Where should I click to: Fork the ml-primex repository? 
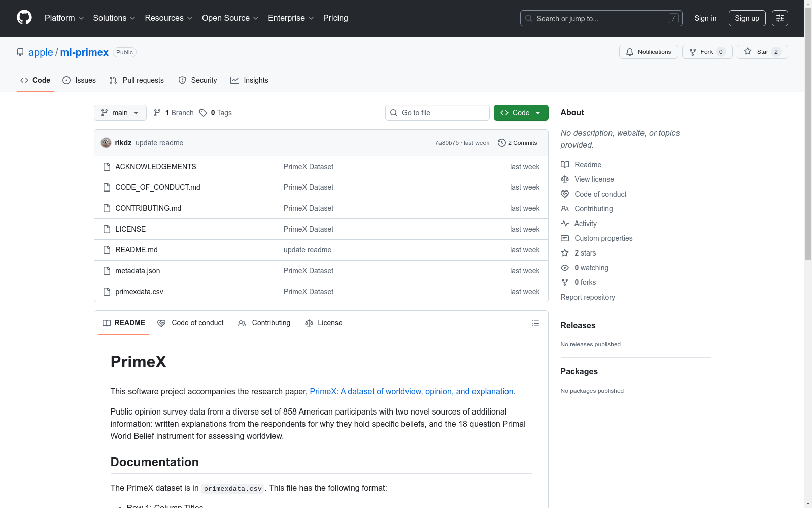(707, 52)
